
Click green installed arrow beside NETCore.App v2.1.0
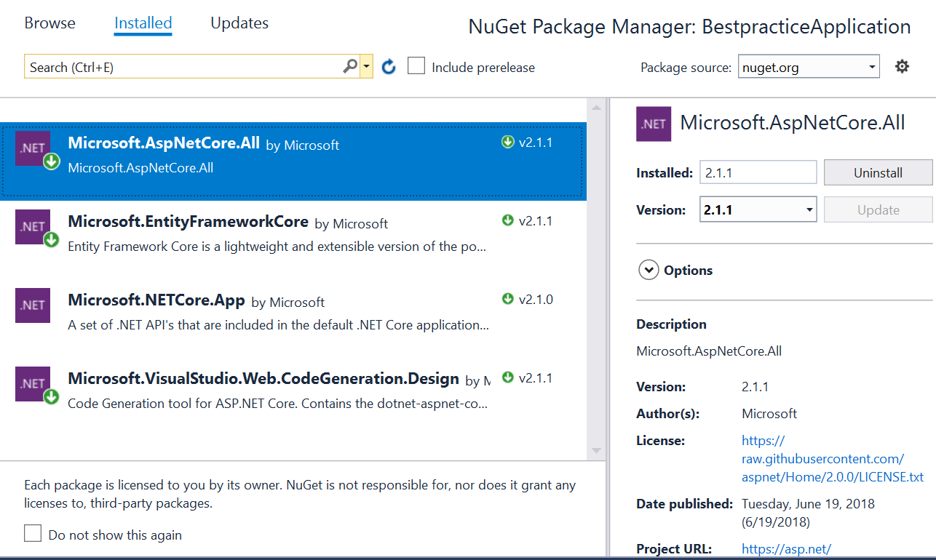pyautogui.click(x=508, y=299)
